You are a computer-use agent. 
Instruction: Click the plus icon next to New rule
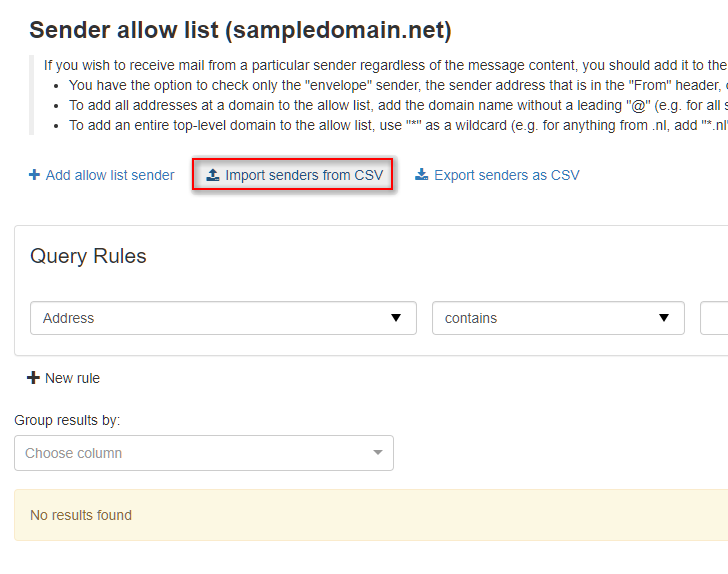[x=33, y=378]
